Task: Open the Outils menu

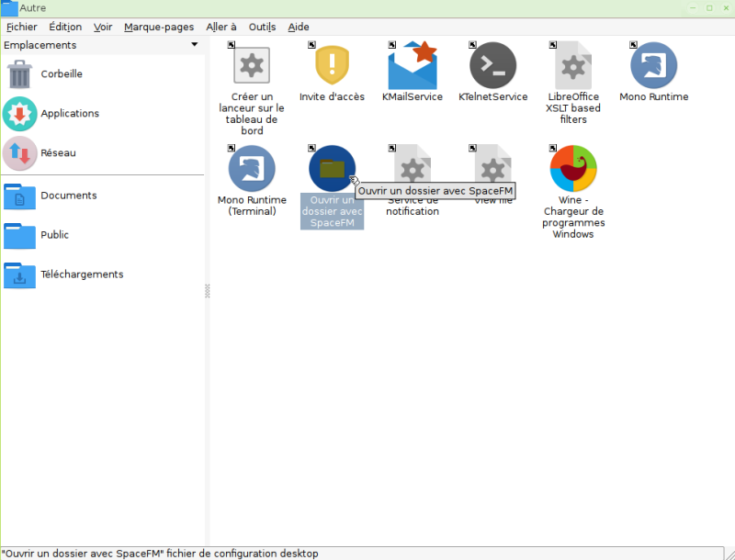Action: (262, 28)
